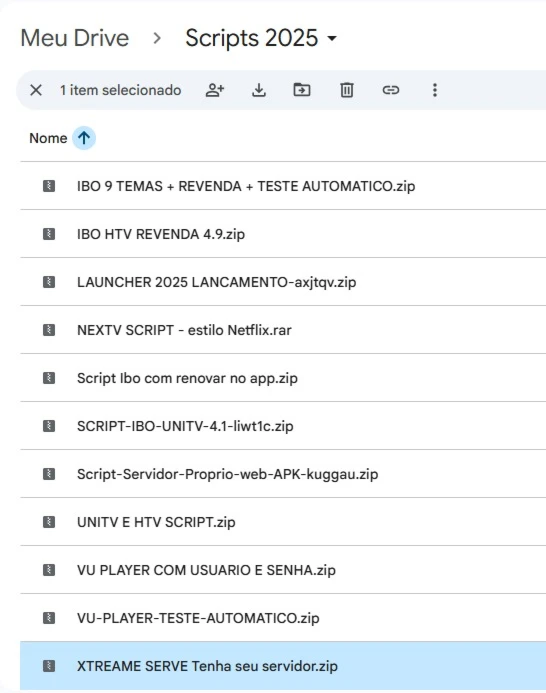Select NEXTV SCRIPT - estilo Netflix.rar
This screenshot has height=693, width=546.
click(x=283, y=330)
